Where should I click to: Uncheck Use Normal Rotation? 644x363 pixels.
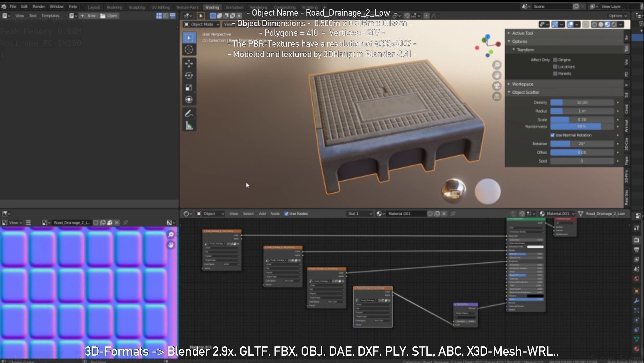pos(552,135)
